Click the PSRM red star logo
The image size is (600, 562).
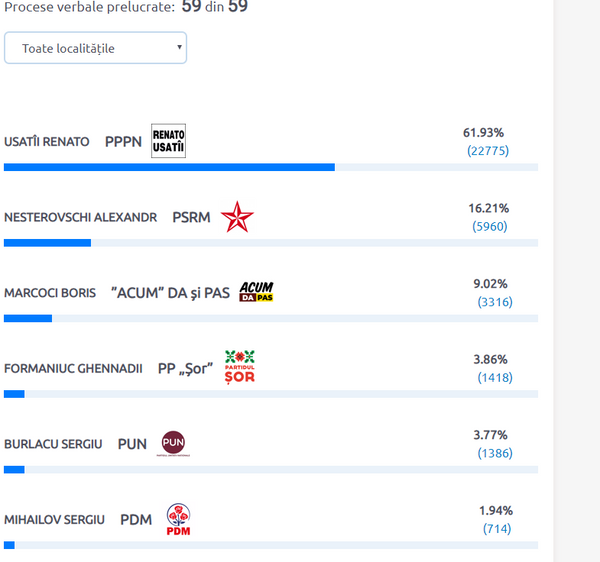tap(237, 217)
